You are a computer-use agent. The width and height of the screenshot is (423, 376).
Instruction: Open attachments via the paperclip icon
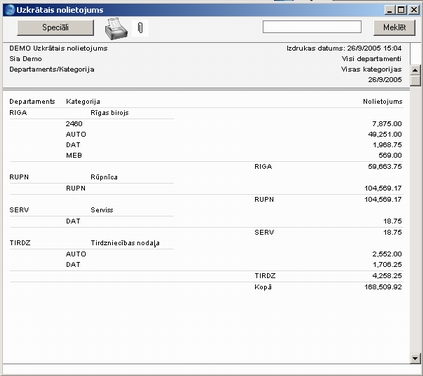[x=140, y=28]
